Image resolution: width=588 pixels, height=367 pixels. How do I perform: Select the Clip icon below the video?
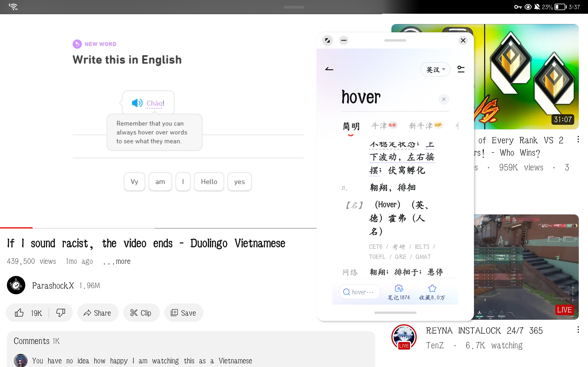pyautogui.click(x=141, y=313)
